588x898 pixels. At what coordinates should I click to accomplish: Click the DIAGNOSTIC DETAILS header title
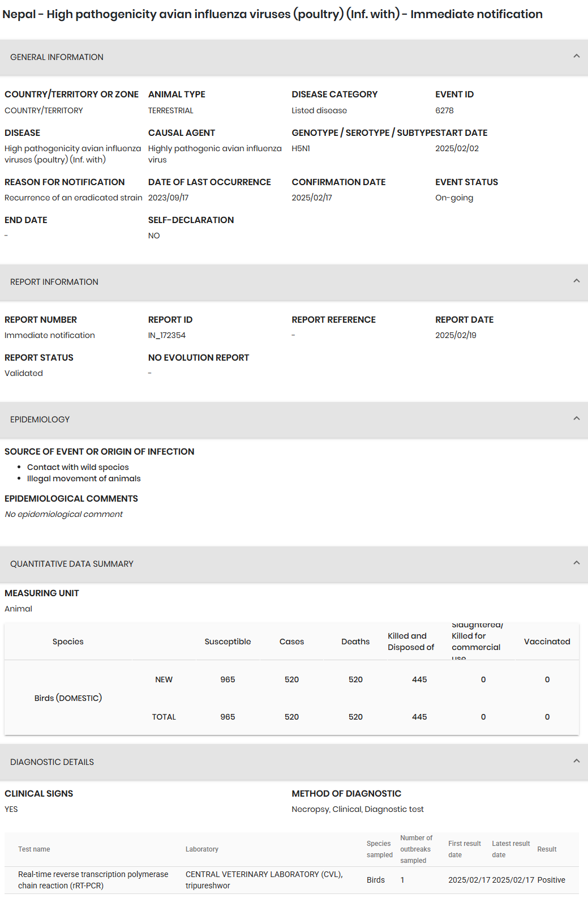[x=52, y=762]
